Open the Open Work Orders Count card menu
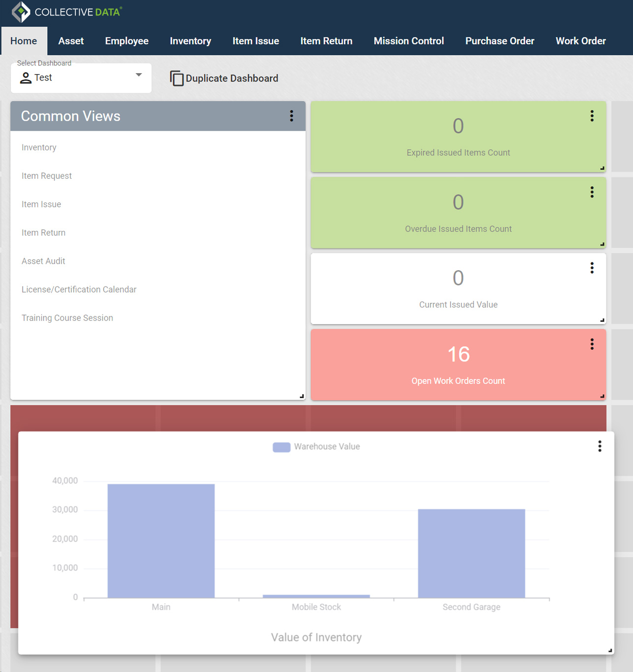 pyautogui.click(x=592, y=344)
